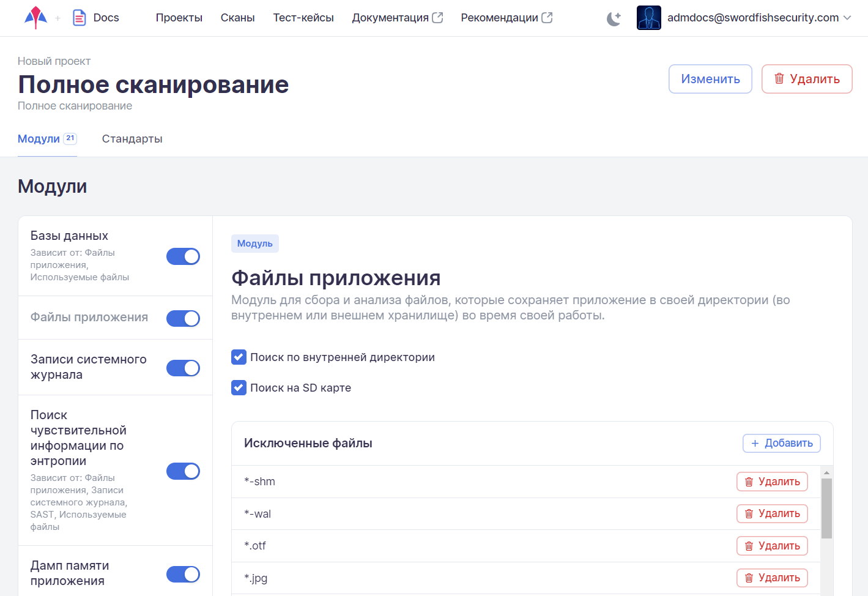Screen dimensions: 868x596
Task: Click external link icon next to Рекомендации
Action: click(547, 18)
